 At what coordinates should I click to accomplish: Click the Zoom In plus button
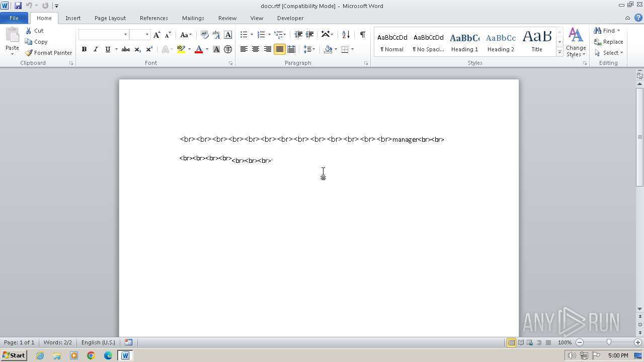point(638,342)
